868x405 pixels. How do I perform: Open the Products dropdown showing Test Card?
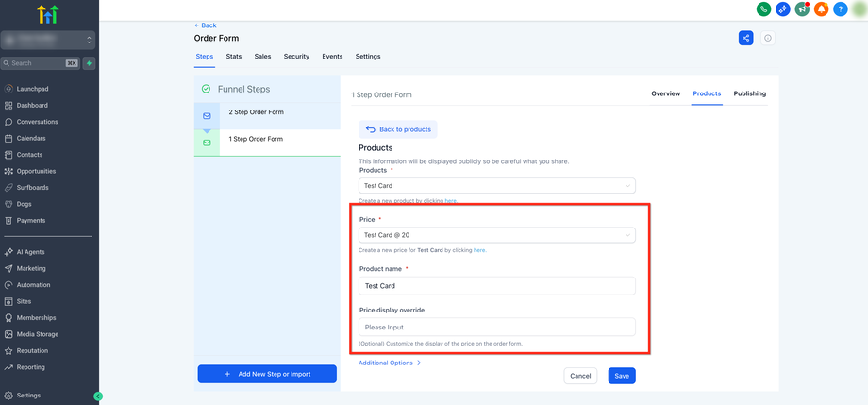[x=497, y=186]
